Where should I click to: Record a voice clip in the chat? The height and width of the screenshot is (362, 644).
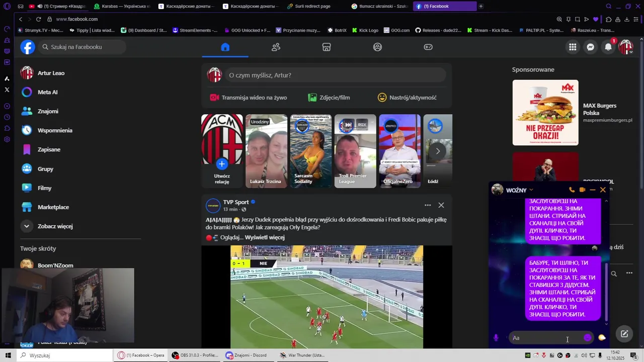pyautogui.click(x=496, y=338)
